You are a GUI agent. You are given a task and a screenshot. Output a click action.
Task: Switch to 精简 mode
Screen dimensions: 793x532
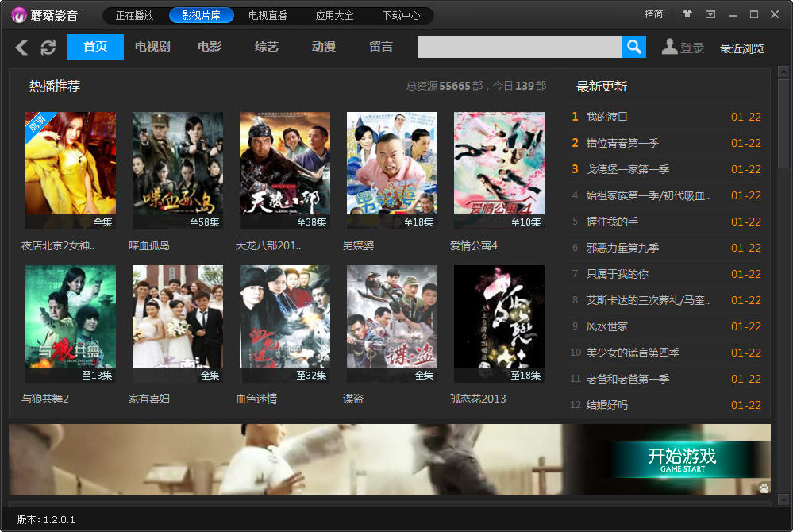[x=653, y=14]
